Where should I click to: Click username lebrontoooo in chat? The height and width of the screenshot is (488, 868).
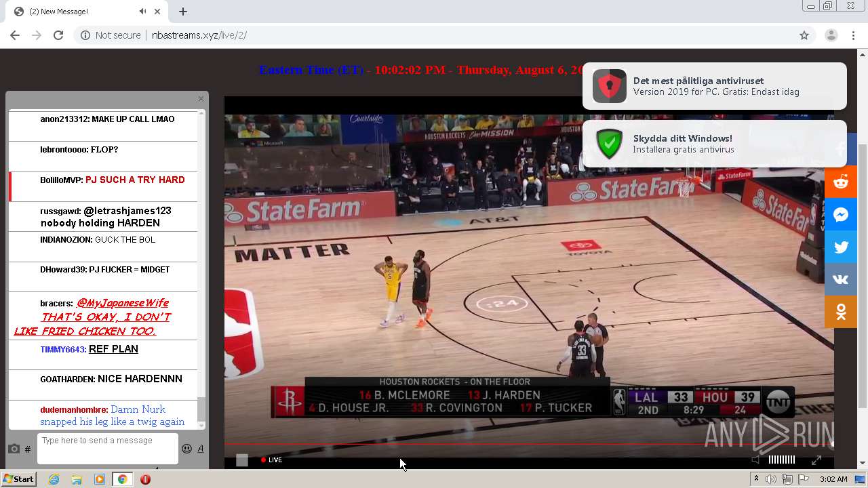tap(64, 150)
